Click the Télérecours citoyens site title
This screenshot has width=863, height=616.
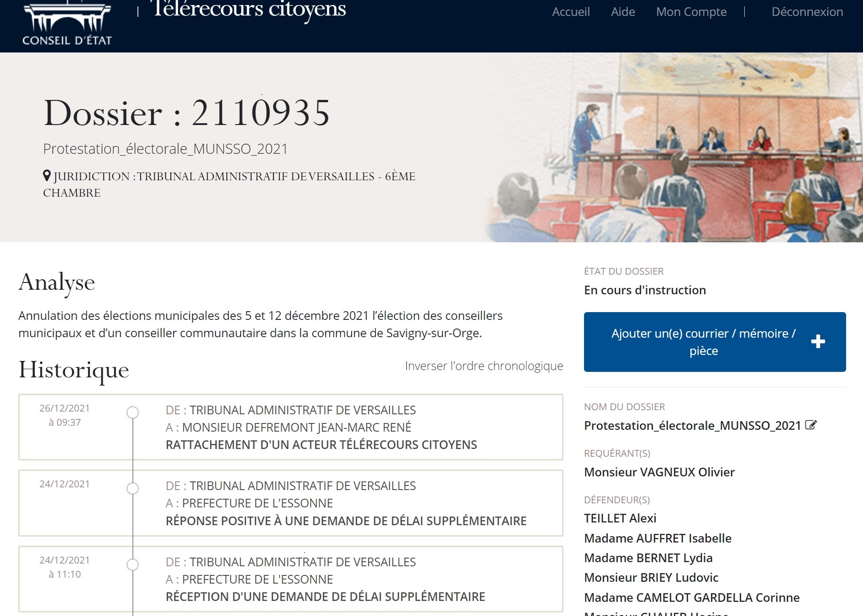tap(249, 10)
